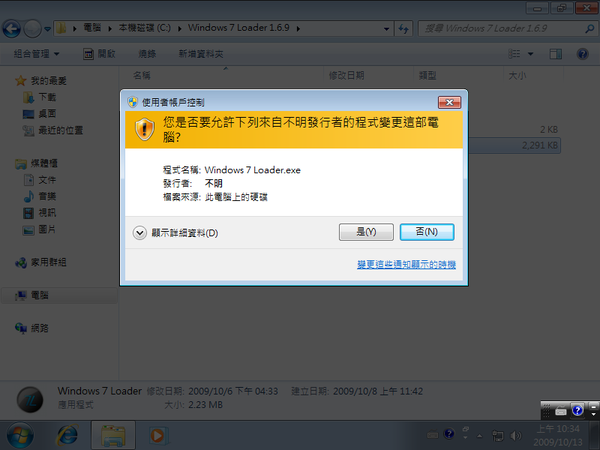The image size is (600, 450).
Task: Click the search box for Windows 7 Loader 1.6.9
Action: coord(499,29)
